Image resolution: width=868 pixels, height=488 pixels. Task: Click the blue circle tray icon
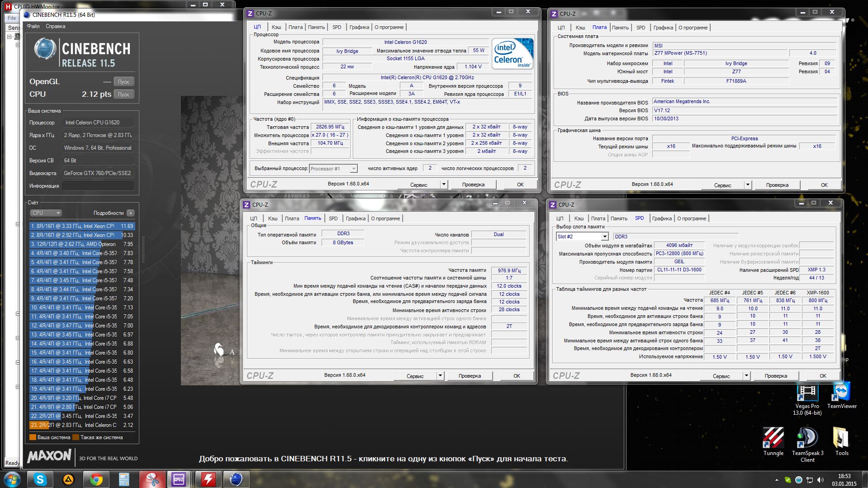799,480
